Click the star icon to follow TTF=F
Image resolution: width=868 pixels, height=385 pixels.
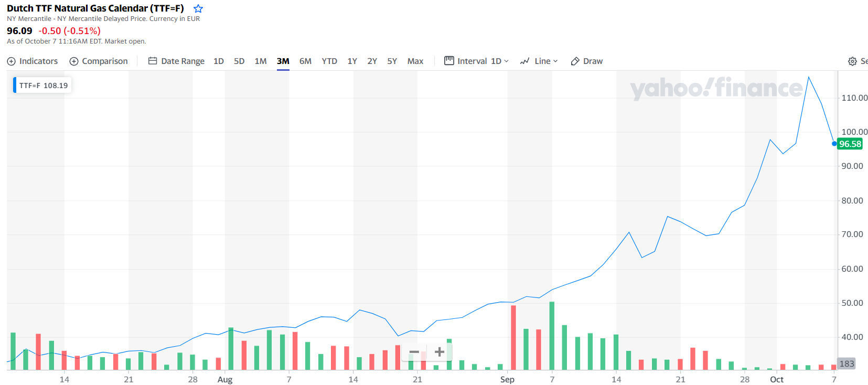pyautogui.click(x=198, y=9)
